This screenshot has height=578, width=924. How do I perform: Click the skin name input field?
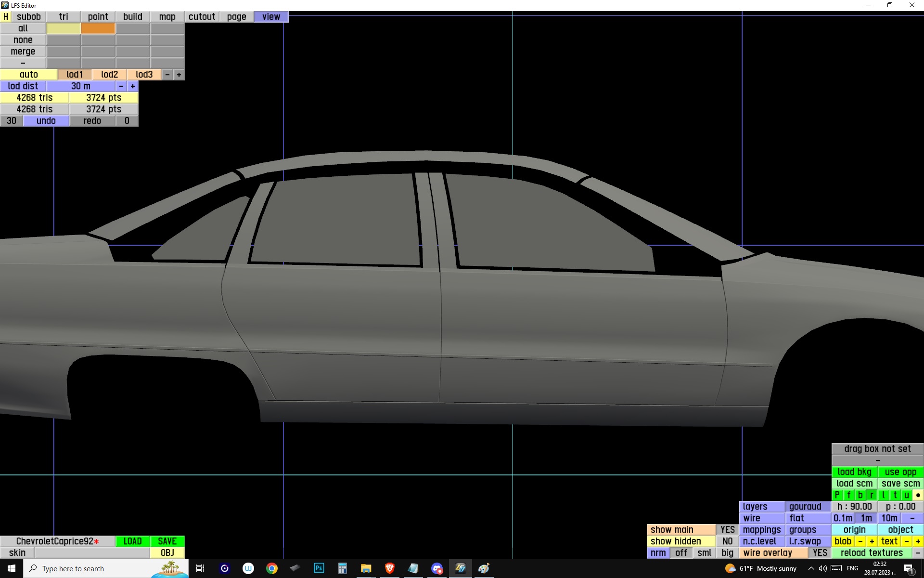point(91,553)
